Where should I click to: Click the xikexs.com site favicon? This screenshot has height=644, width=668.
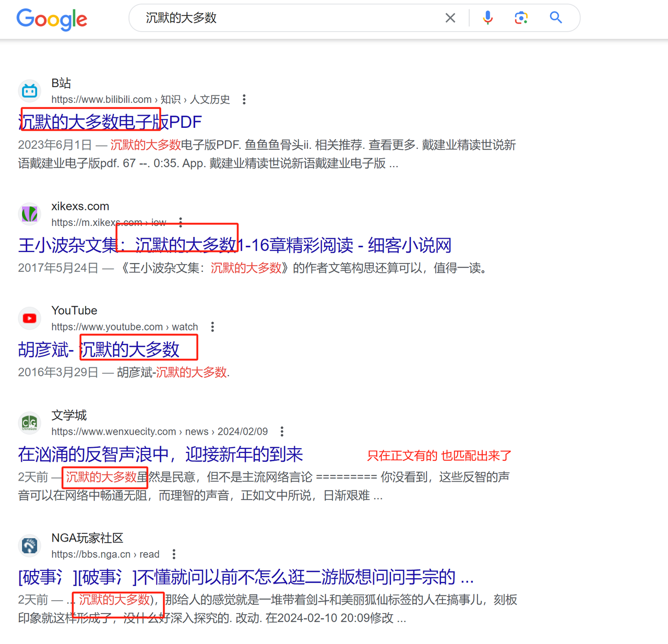point(30,214)
